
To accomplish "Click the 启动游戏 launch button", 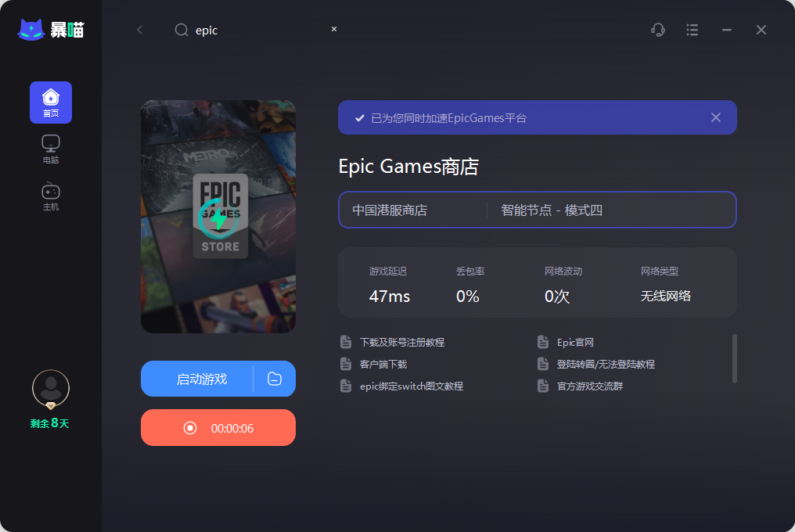I will [196, 379].
